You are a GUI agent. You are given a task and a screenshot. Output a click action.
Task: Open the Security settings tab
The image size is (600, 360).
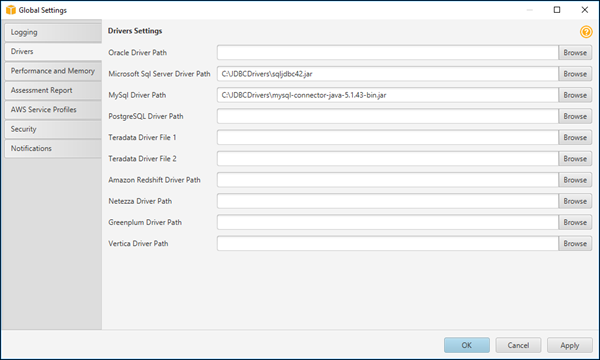coord(53,129)
